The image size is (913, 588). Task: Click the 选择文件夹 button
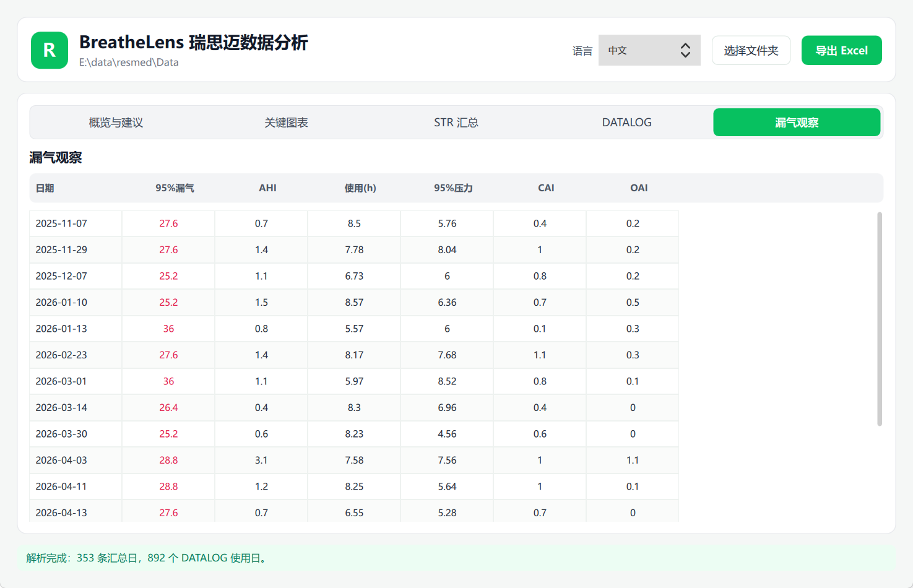pyautogui.click(x=751, y=50)
